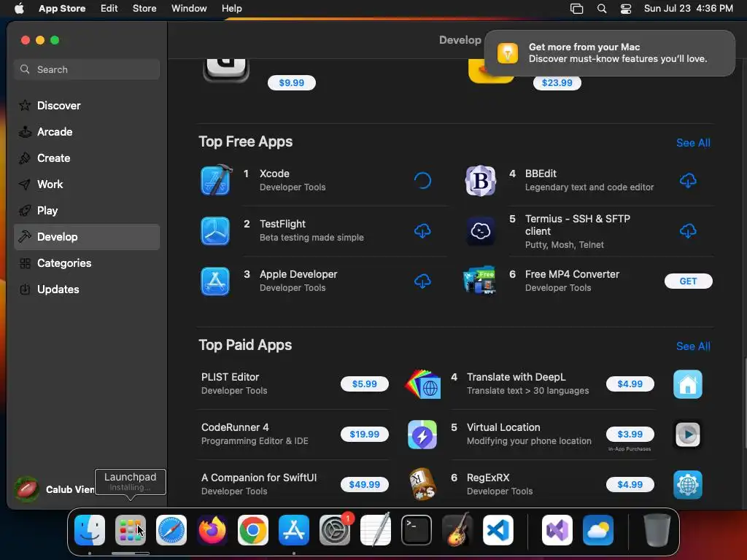This screenshot has width=747, height=560.
Task: Click the Xcode download progress spinner
Action: click(422, 181)
